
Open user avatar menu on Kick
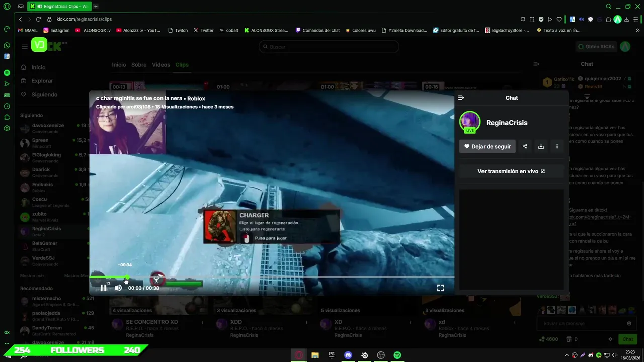pos(625,47)
